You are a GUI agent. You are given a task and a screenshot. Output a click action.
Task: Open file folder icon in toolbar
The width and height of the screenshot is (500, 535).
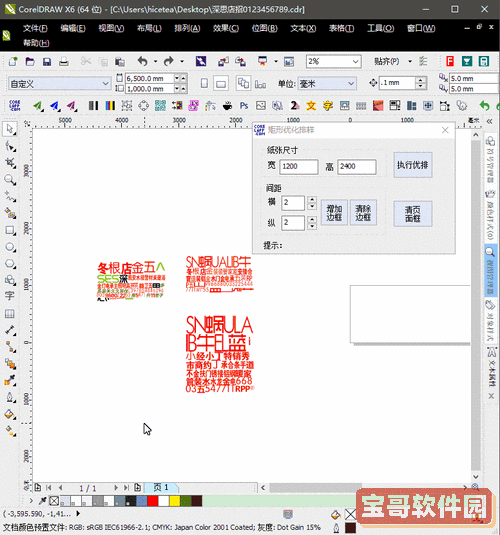(x=30, y=61)
